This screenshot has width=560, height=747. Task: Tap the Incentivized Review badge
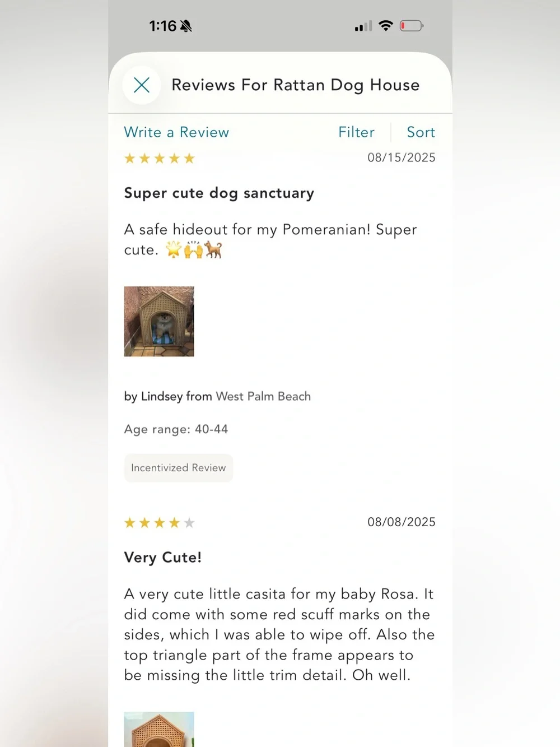tap(178, 468)
